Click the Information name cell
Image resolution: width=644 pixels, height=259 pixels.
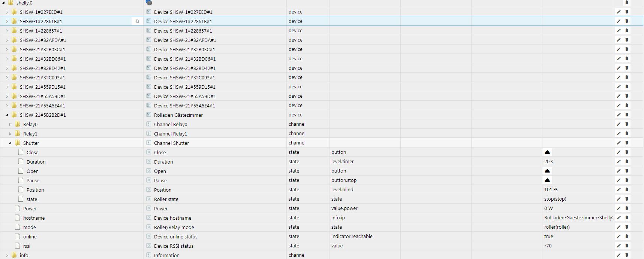166,255
